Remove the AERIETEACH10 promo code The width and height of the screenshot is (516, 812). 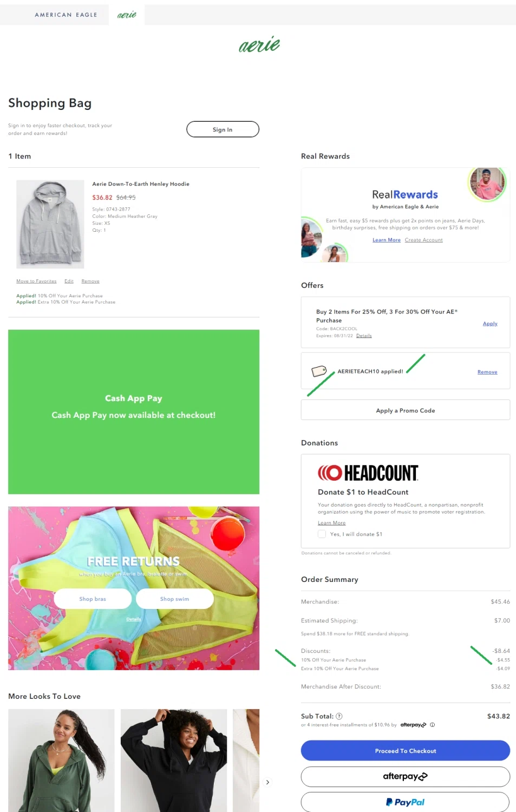[487, 372]
